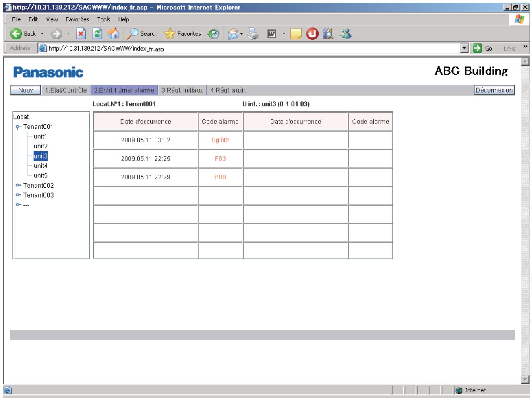This screenshot has height=398, width=532.
Task: Open the Edit icon dropdown arrow
Action: [x=284, y=34]
